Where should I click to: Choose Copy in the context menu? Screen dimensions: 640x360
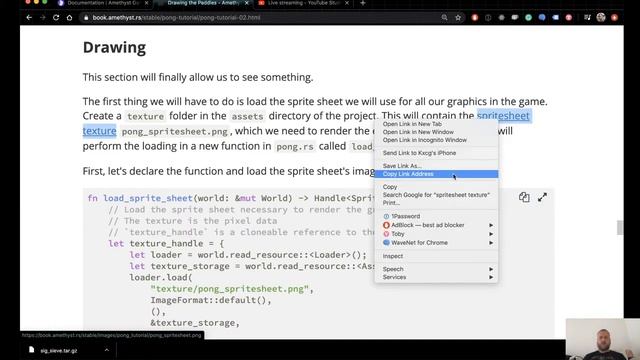pos(436,187)
